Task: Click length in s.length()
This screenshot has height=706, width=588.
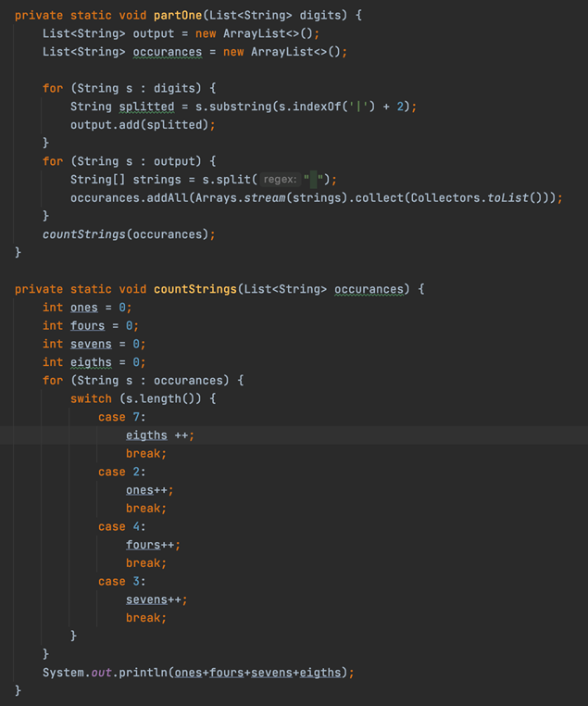Action: pyautogui.click(x=160, y=399)
